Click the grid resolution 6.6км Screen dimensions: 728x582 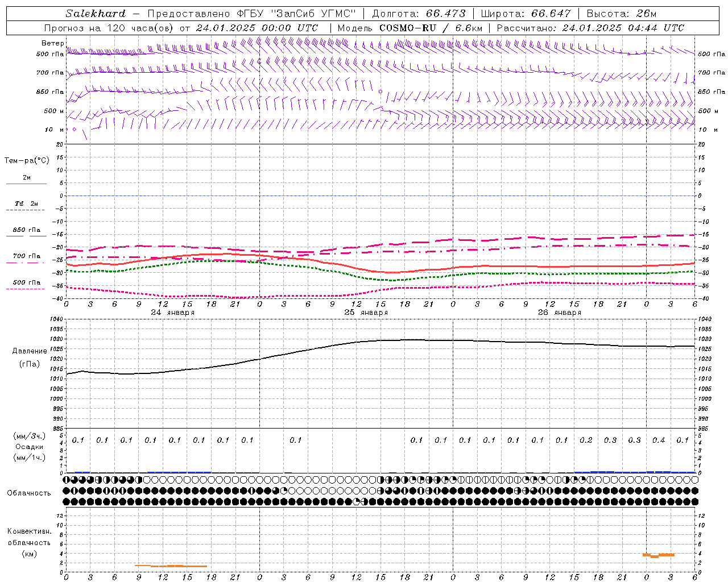(x=469, y=28)
